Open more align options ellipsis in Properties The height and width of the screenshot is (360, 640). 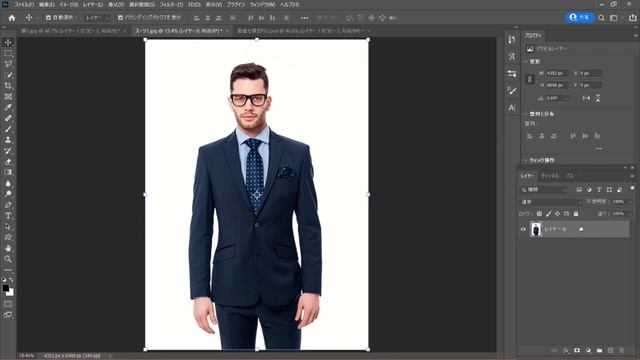tap(598, 149)
